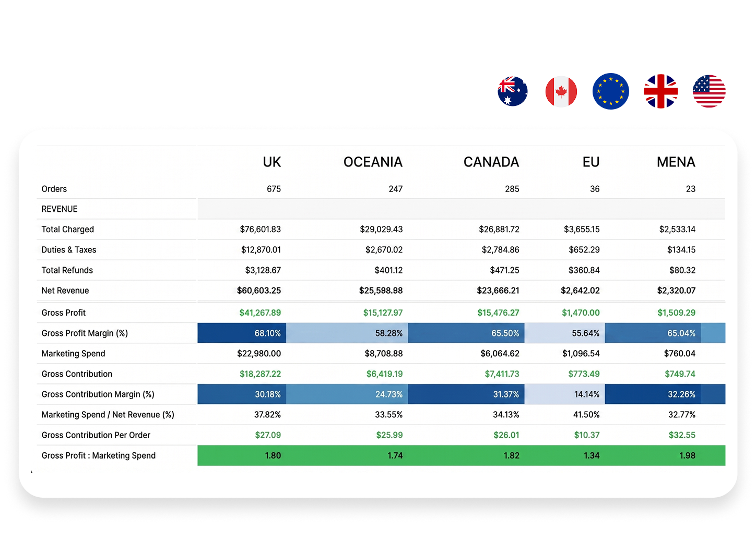The image size is (756, 553).
Task: Select the OCEANIA column header
Action: [373, 162]
